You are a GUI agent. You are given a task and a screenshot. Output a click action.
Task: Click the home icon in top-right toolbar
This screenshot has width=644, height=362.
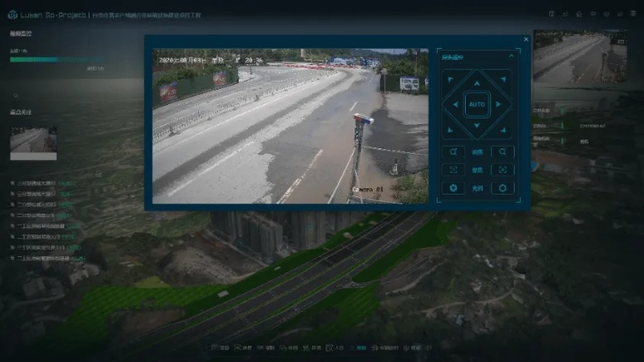[579, 14]
